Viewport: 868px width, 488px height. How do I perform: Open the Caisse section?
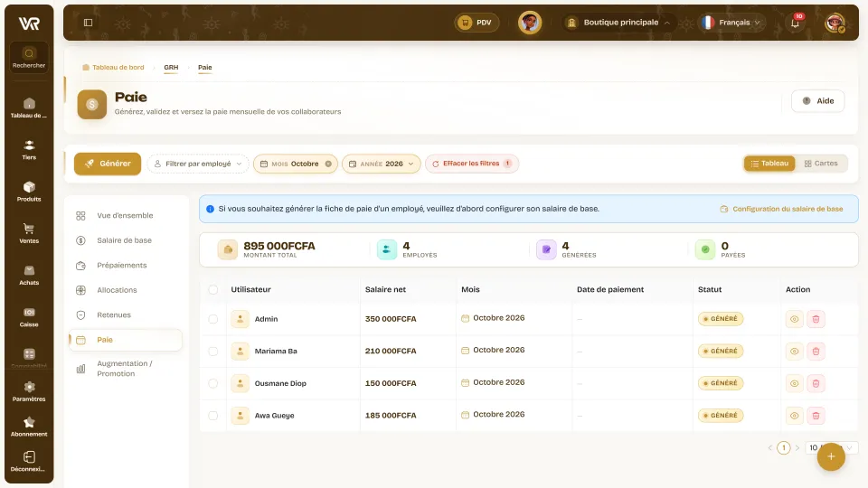coord(29,316)
